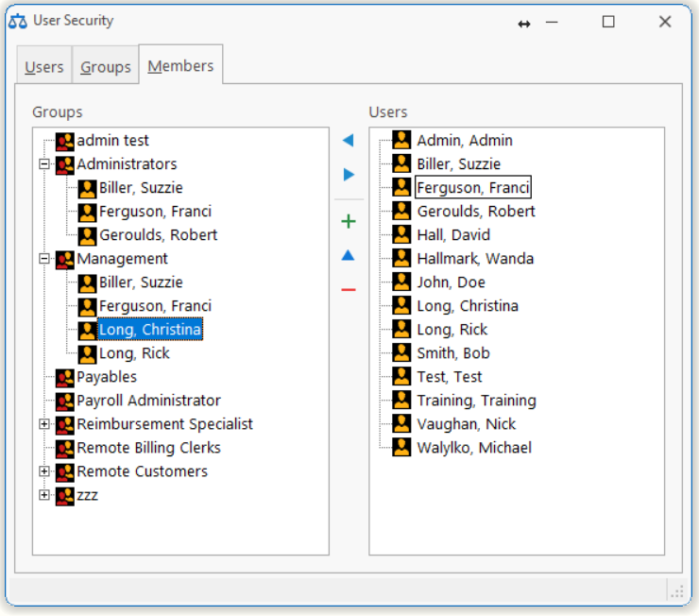699x616 pixels.
Task: Switch to the Users tab
Action: (x=43, y=67)
